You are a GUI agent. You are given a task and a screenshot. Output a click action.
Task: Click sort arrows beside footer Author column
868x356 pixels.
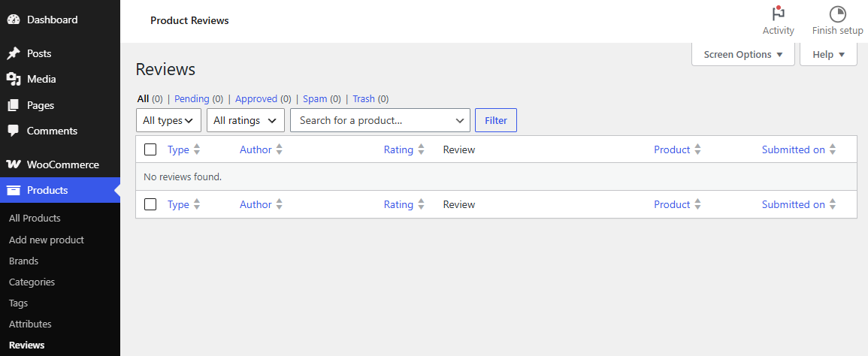click(279, 204)
